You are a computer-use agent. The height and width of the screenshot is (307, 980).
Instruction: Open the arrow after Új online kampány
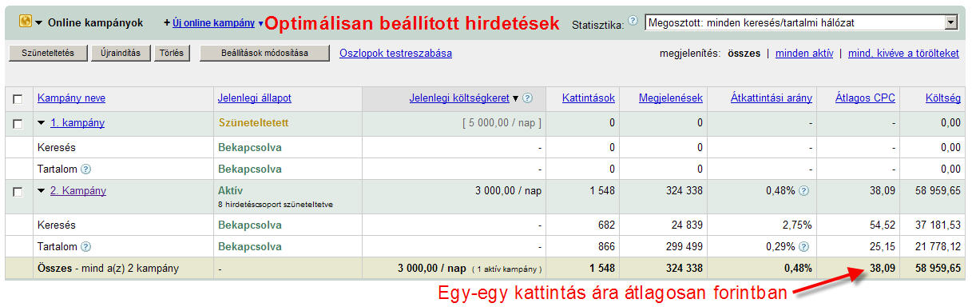[x=260, y=24]
